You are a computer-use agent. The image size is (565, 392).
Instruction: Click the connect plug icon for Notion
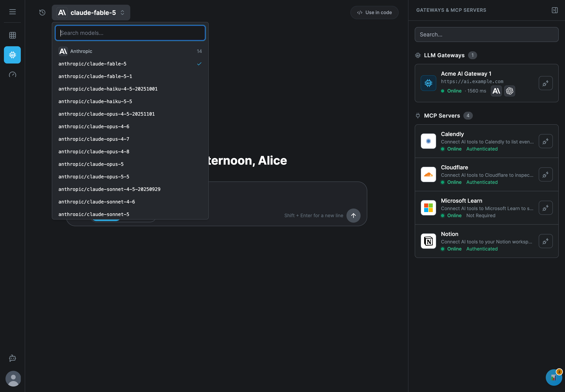546,241
